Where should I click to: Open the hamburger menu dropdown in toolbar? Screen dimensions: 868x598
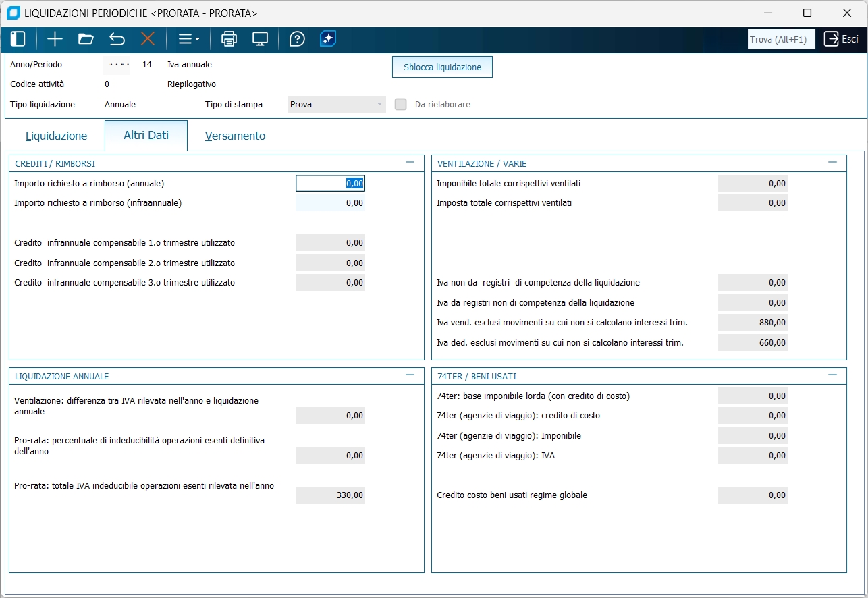(188, 39)
